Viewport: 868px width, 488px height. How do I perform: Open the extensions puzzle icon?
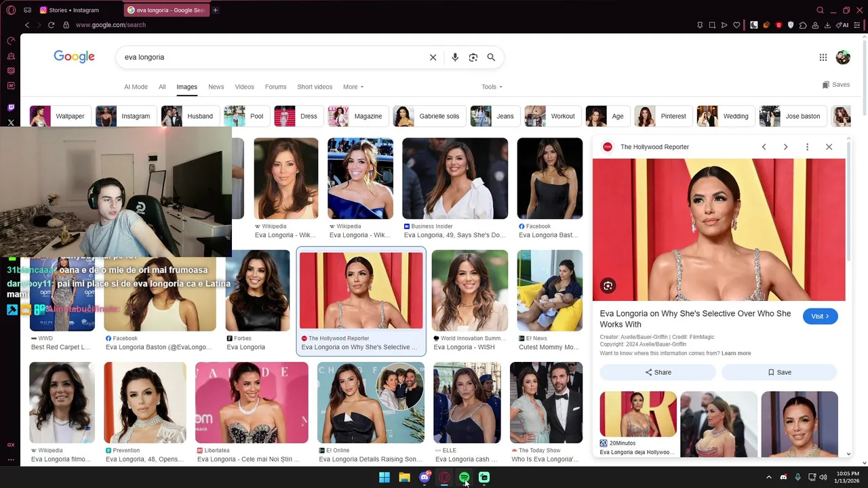pyautogui.click(x=803, y=25)
